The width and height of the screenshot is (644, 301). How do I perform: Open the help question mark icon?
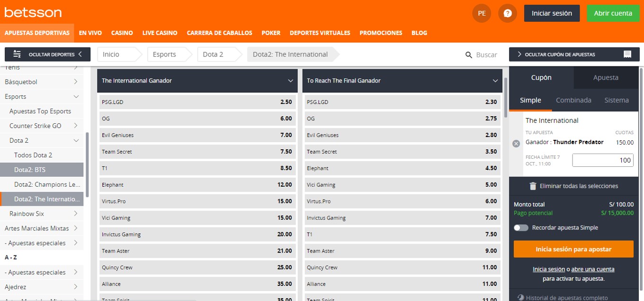[x=508, y=13]
